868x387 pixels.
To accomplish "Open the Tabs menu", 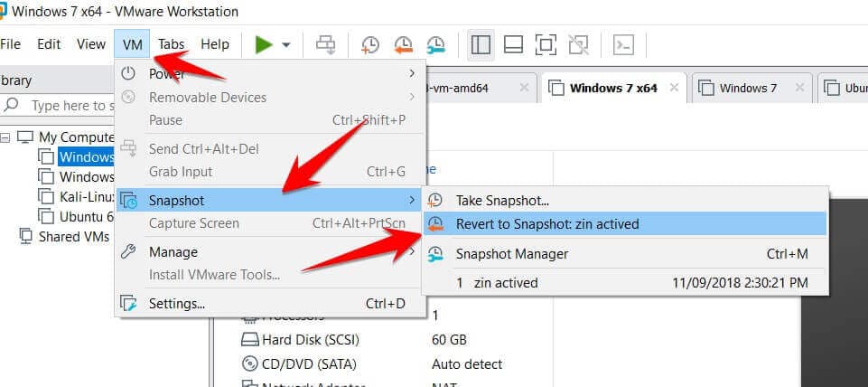I will pos(171,44).
